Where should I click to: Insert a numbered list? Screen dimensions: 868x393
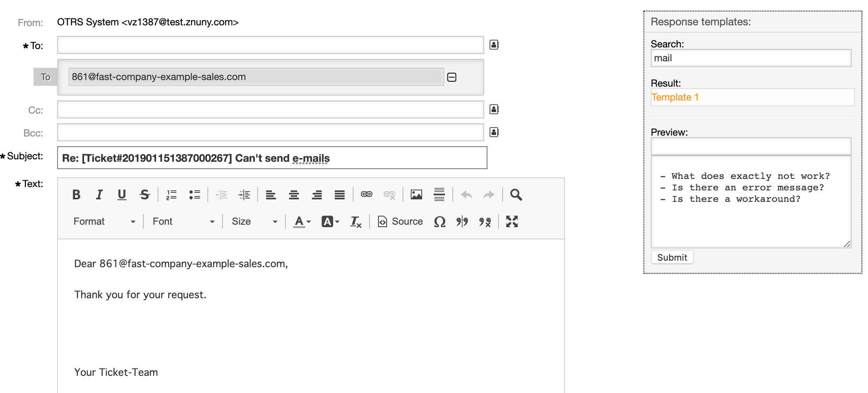171,195
